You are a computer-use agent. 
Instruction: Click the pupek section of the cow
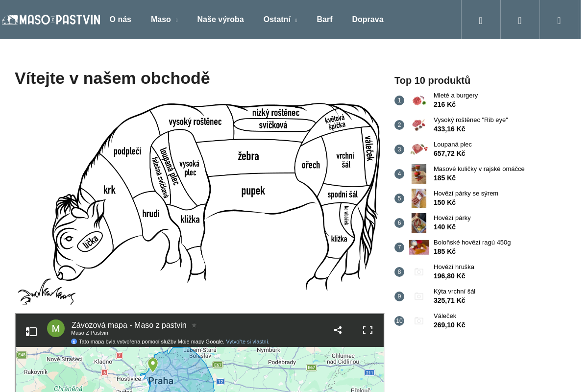tap(253, 191)
